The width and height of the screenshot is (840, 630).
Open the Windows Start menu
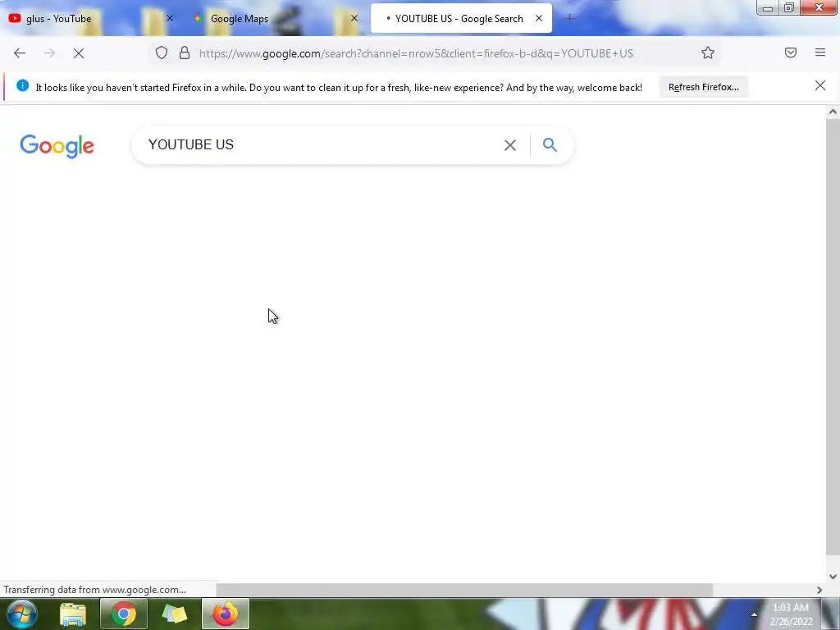21,614
